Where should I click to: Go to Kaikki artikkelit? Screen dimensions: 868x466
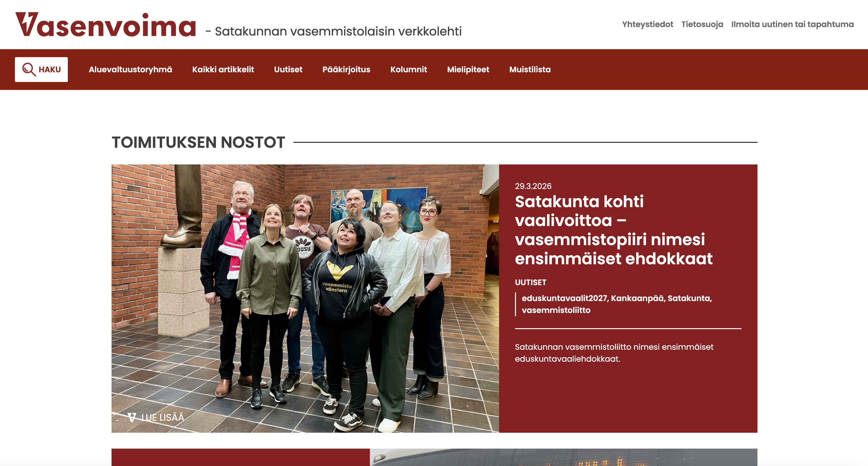coord(223,69)
